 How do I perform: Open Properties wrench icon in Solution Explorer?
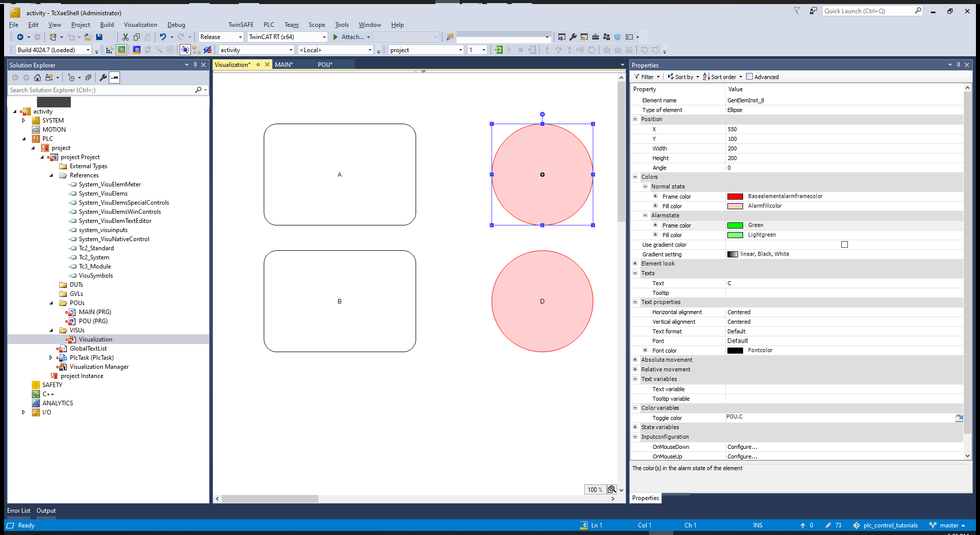click(x=103, y=78)
